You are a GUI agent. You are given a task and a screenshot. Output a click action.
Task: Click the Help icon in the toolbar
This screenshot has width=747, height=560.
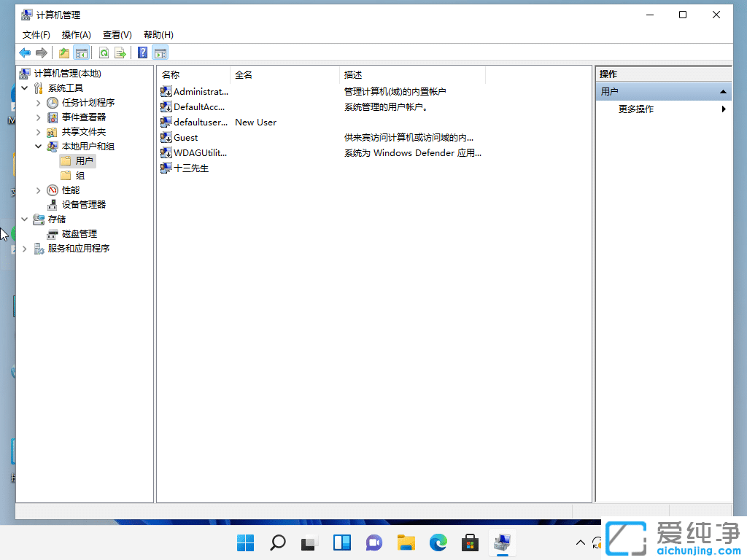[x=141, y=52]
